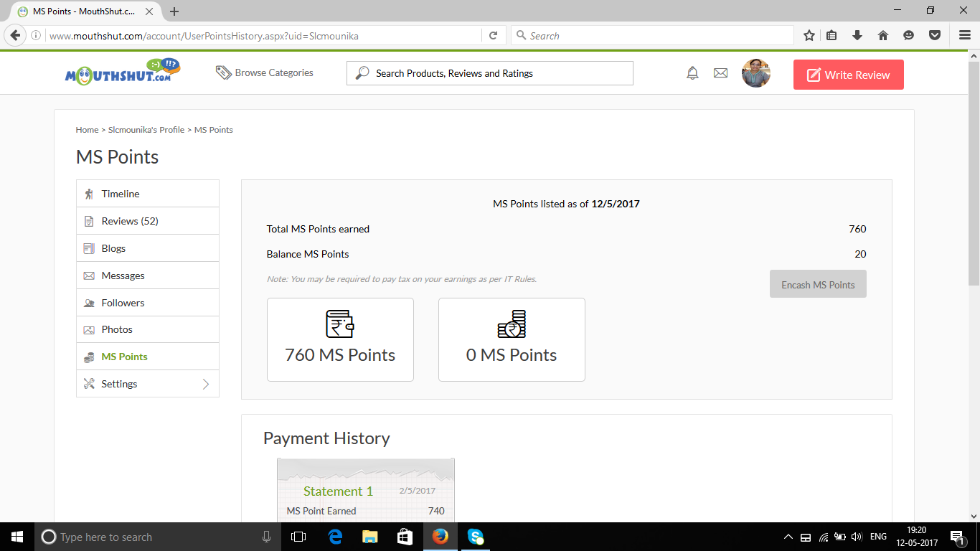The height and width of the screenshot is (551, 980).
Task: Open Skype from the taskbar
Action: pos(476,537)
